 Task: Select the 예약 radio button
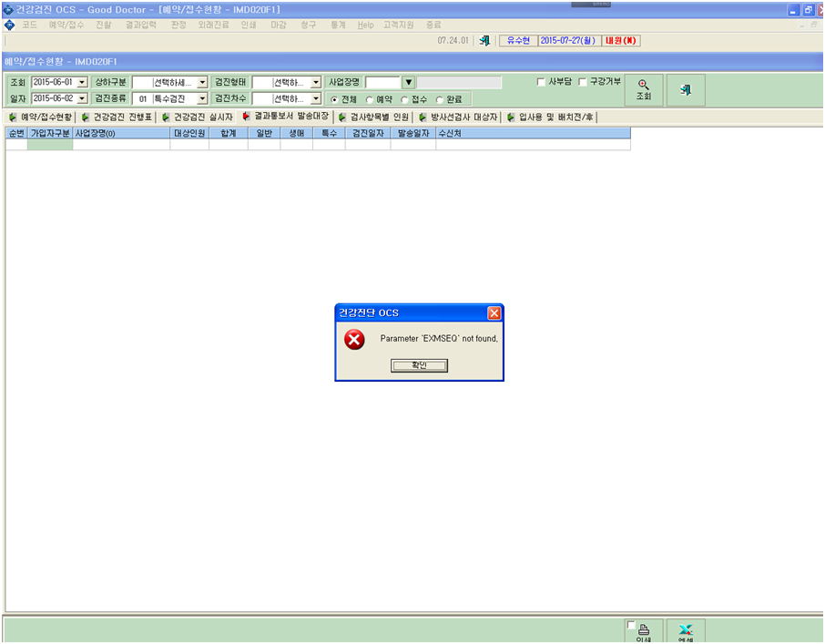[x=370, y=99]
